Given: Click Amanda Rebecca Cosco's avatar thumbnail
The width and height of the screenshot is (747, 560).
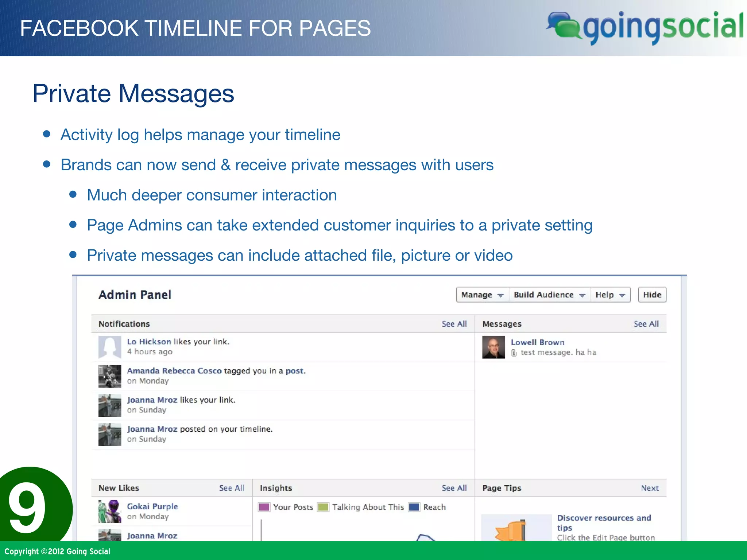Looking at the screenshot, I should click(x=110, y=376).
